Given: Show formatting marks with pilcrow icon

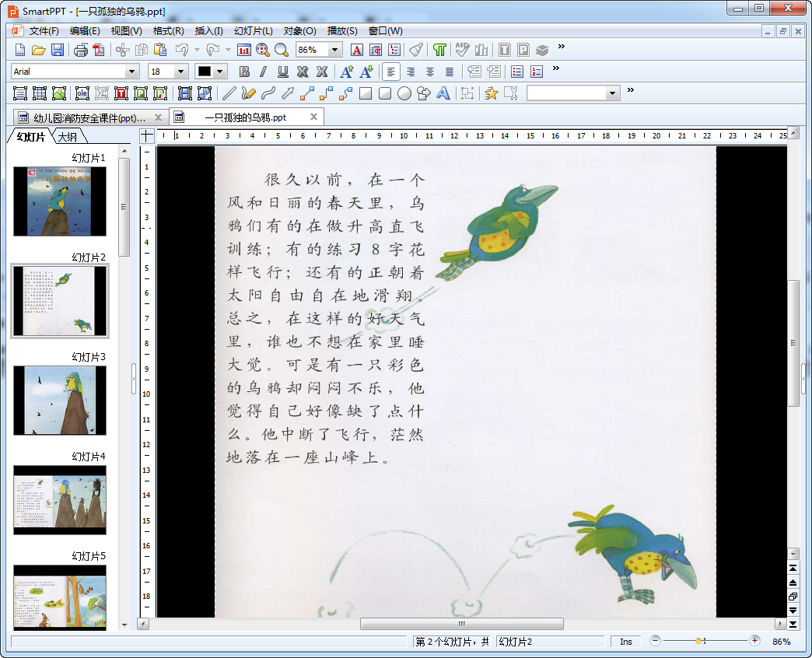Looking at the screenshot, I should (x=439, y=50).
